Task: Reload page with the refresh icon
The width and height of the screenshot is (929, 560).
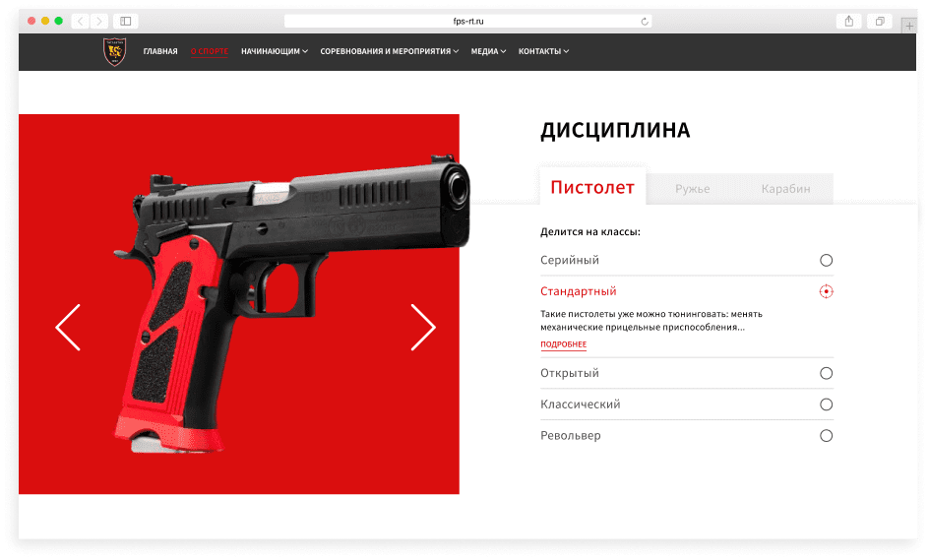Action: point(645,22)
